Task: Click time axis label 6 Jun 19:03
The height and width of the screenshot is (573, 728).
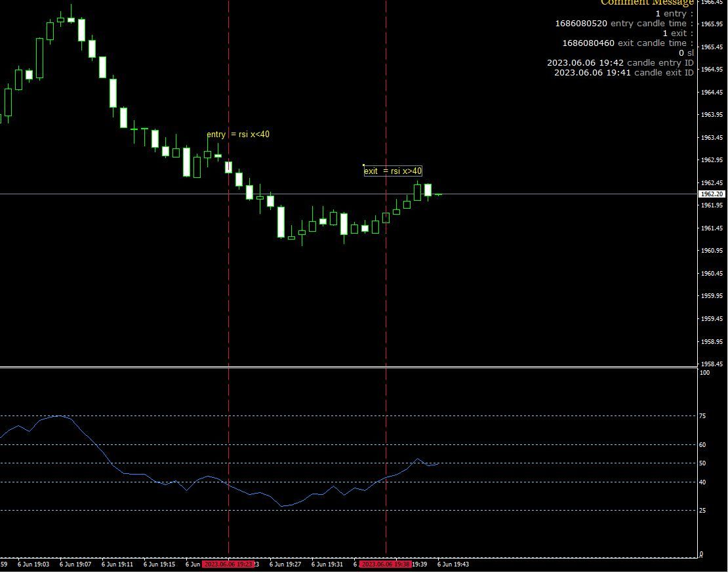Action: pos(33,564)
